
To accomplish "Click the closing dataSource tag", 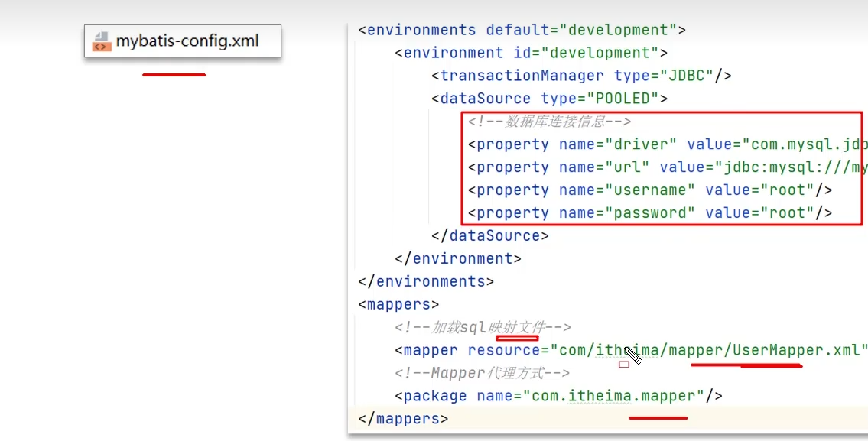I will [x=489, y=236].
